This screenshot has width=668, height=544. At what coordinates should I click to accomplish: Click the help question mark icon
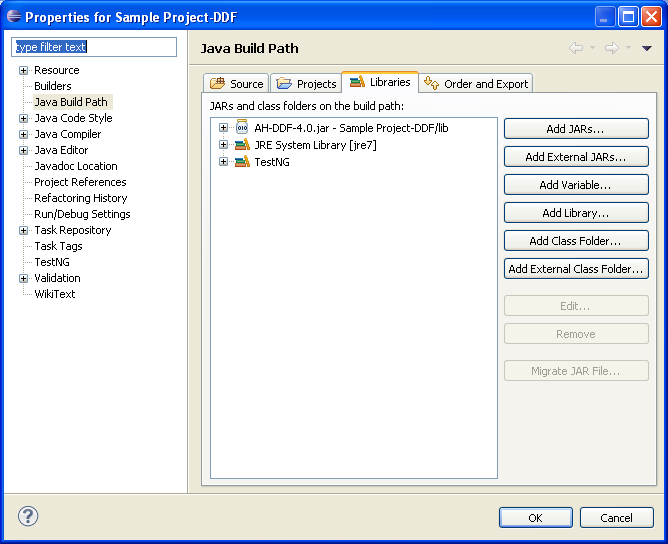point(28,516)
